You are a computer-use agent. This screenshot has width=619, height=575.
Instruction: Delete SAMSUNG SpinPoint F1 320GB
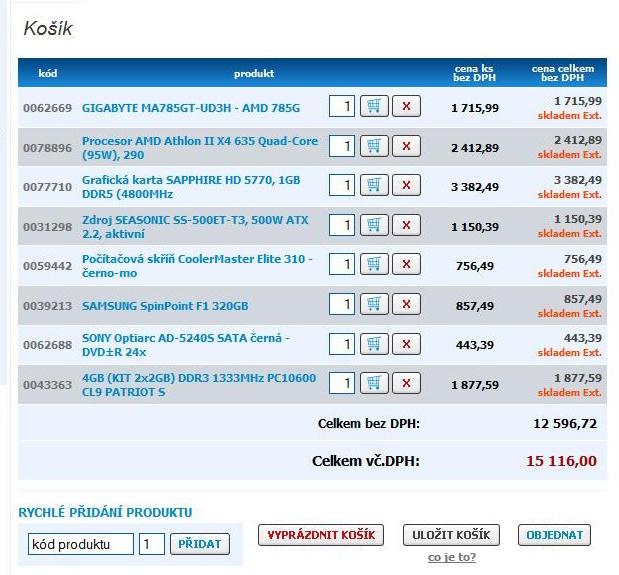[x=406, y=304]
